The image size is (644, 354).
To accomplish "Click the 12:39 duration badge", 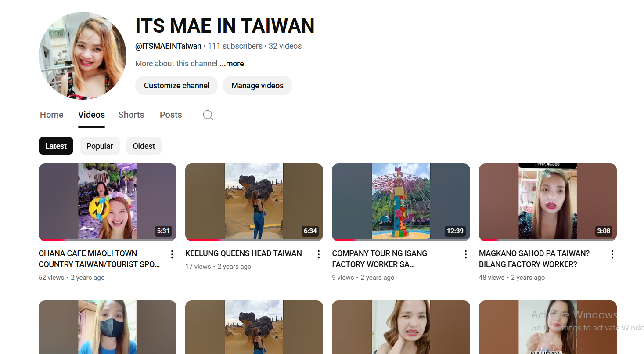I will pos(455,231).
